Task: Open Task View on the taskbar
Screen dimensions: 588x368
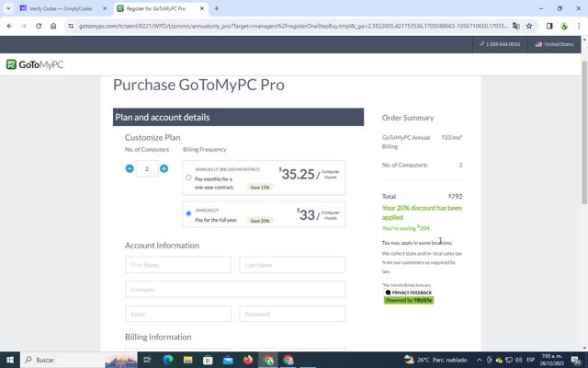Action: (x=147, y=360)
